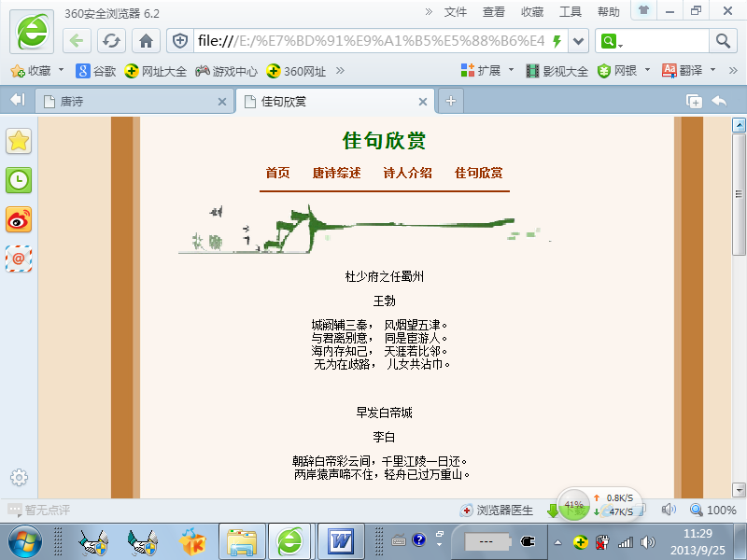The image size is (747, 560).
Task: Switch to the 唐诗 tab
Action: [x=131, y=102]
